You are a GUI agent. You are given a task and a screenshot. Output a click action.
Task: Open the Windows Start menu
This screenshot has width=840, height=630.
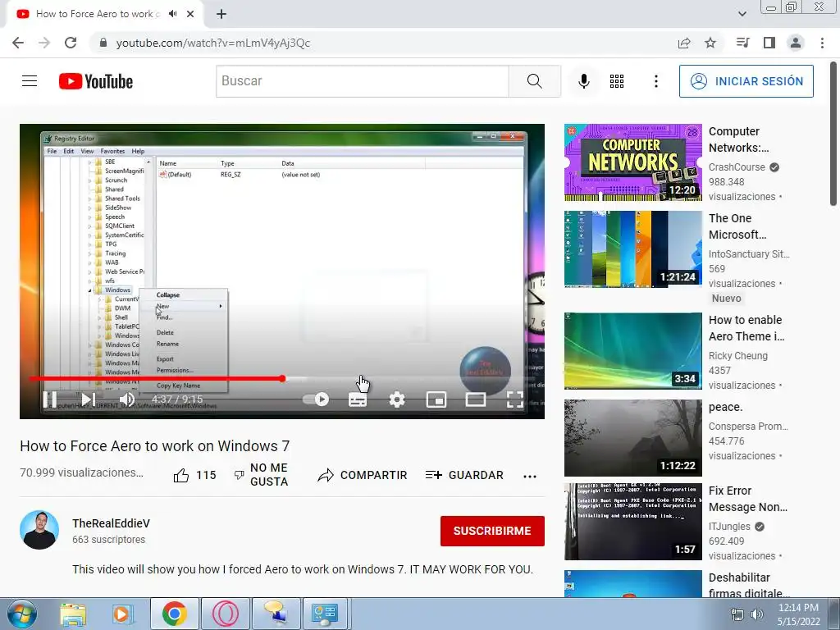pyautogui.click(x=22, y=614)
